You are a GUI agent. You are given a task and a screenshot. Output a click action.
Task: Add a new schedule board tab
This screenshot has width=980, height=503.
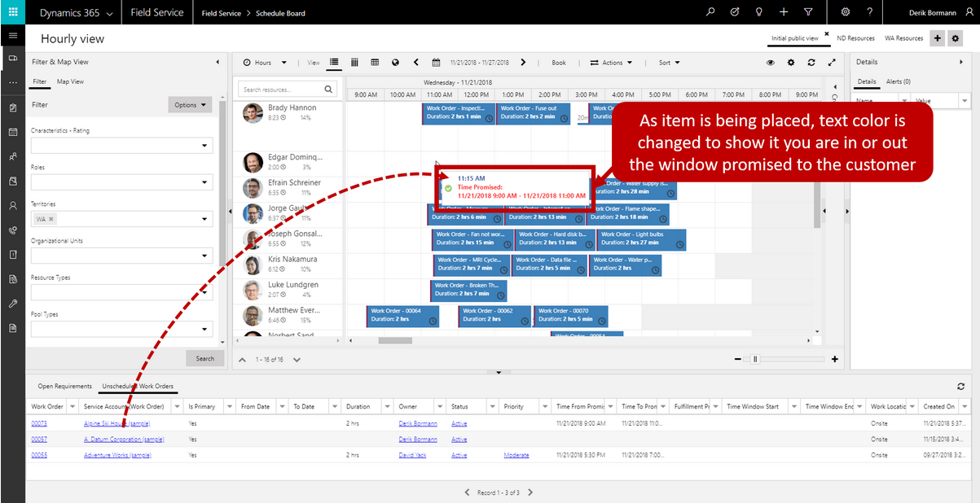pyautogui.click(x=937, y=38)
